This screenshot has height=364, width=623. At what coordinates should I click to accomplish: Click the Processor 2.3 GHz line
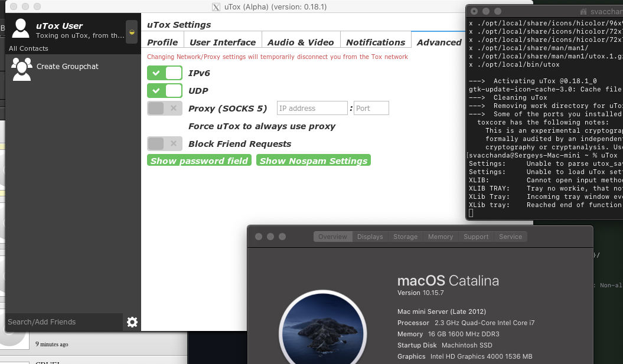[466, 323]
